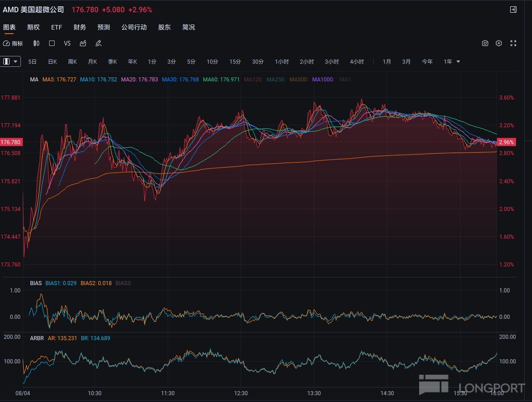Select the pencil drawing tool
The height and width of the screenshot is (402, 532).
[98, 43]
